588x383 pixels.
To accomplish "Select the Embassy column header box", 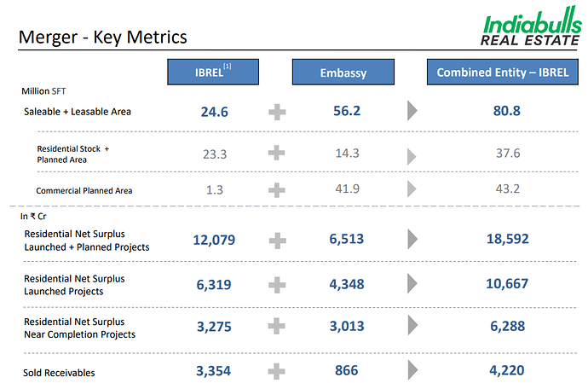I will (x=344, y=72).
